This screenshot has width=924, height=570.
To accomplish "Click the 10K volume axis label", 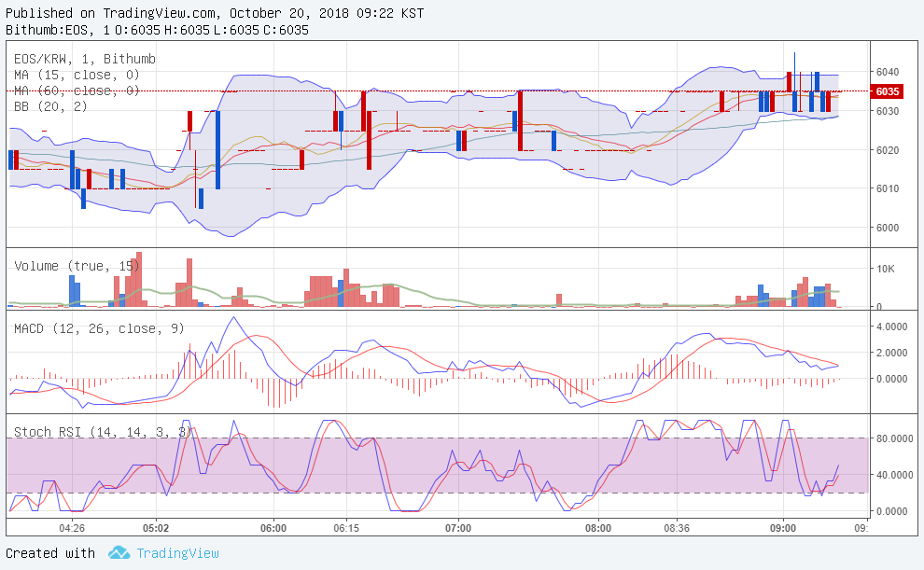I will click(885, 269).
